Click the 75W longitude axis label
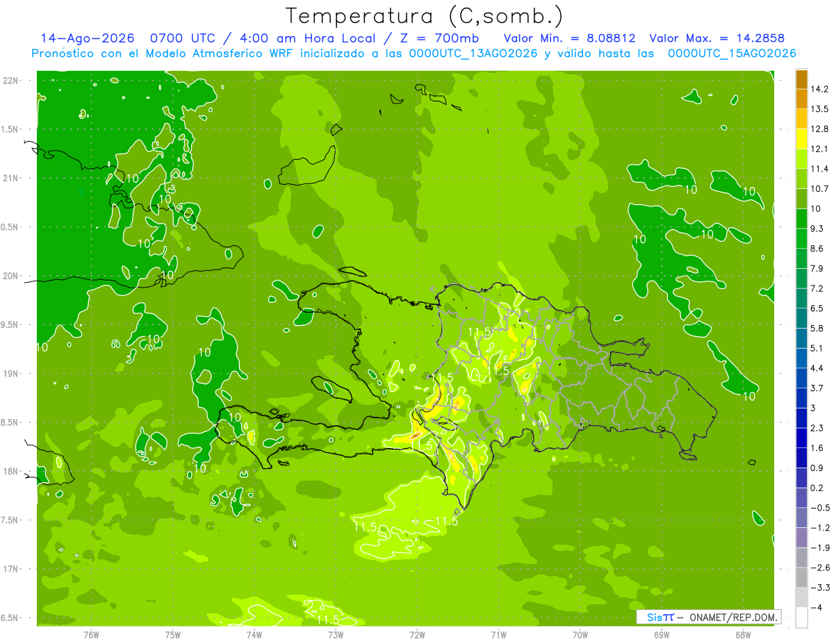 (x=173, y=635)
